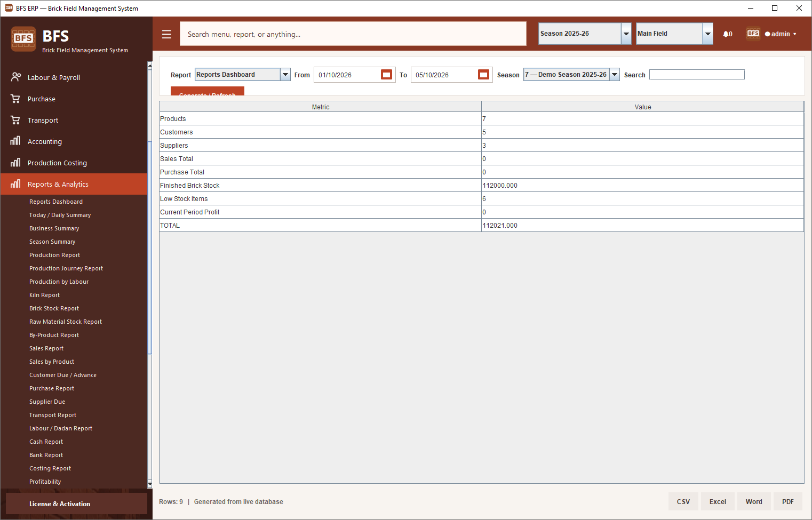Click the report Search text box

[x=697, y=75]
